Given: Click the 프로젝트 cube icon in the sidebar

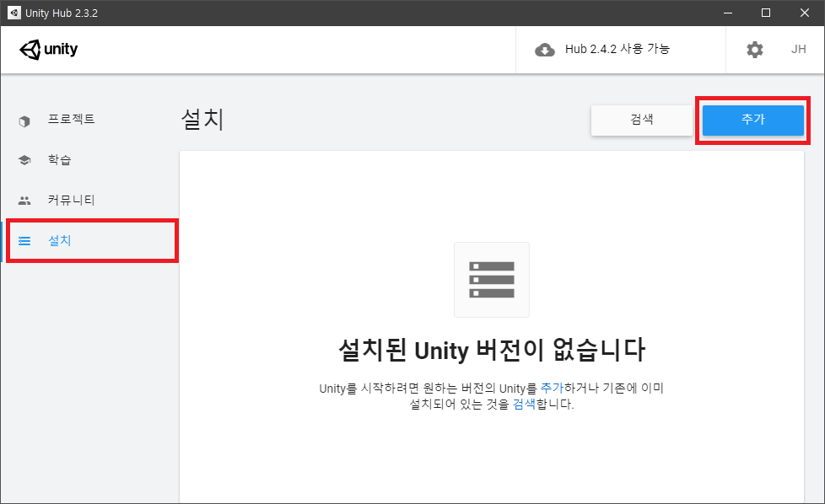Looking at the screenshot, I should 24,121.
